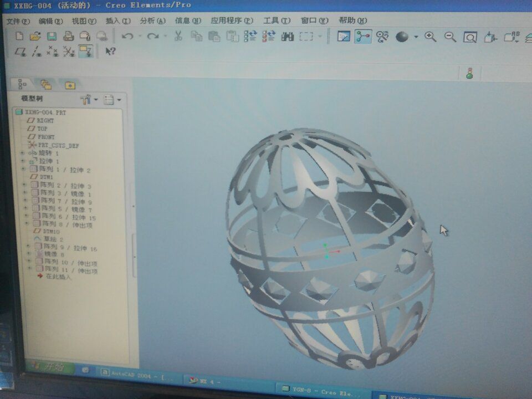Open the shading display style dropdown
Image resolution: width=532 pixels, height=399 pixels.
(x=416, y=38)
